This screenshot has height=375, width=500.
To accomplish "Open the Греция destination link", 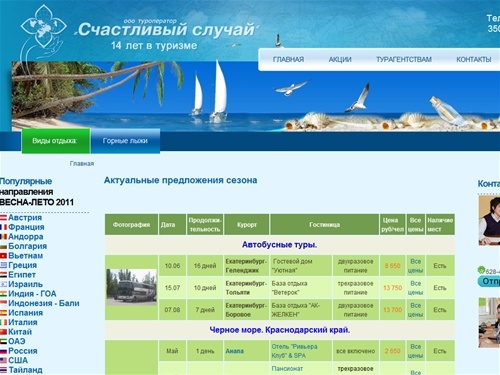I will [x=23, y=265].
